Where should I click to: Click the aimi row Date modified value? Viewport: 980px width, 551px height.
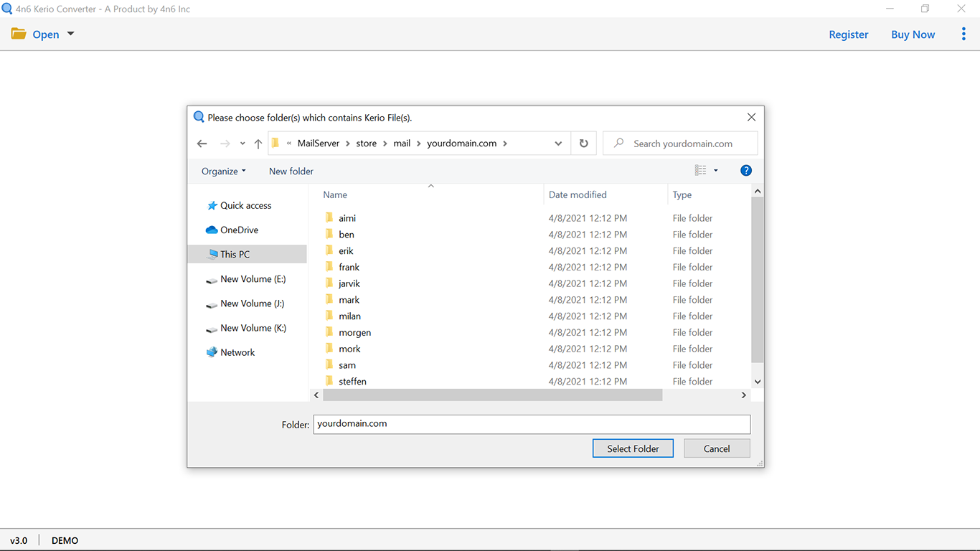588,218
